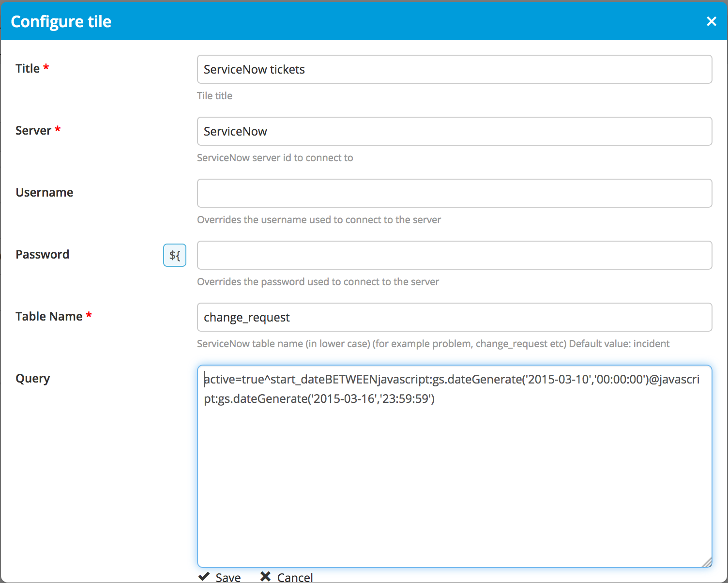Image resolution: width=728 pixels, height=583 pixels.
Task: Click 'Overrides the username used to connect' hint
Action: pos(319,220)
